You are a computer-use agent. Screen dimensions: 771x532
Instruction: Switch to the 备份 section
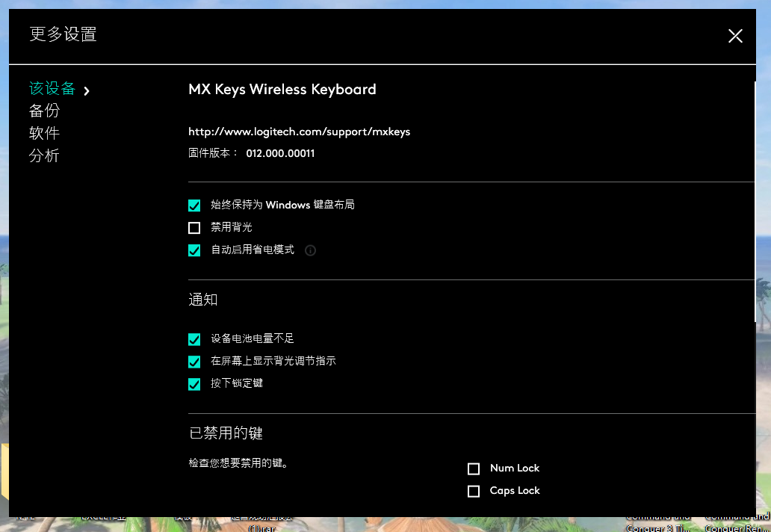point(44,111)
